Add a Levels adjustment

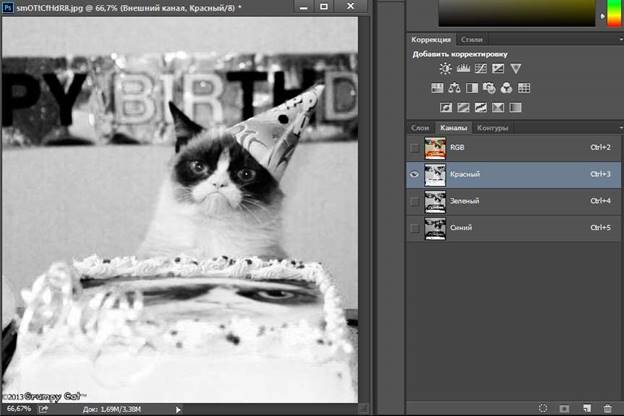(463, 69)
